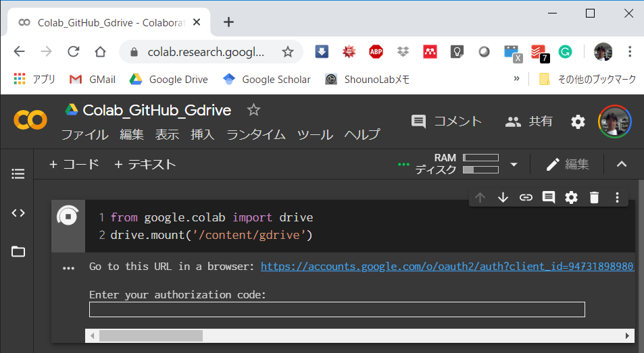Open Chrome three-dot menu
This screenshot has height=353, width=644.
pos(630,52)
